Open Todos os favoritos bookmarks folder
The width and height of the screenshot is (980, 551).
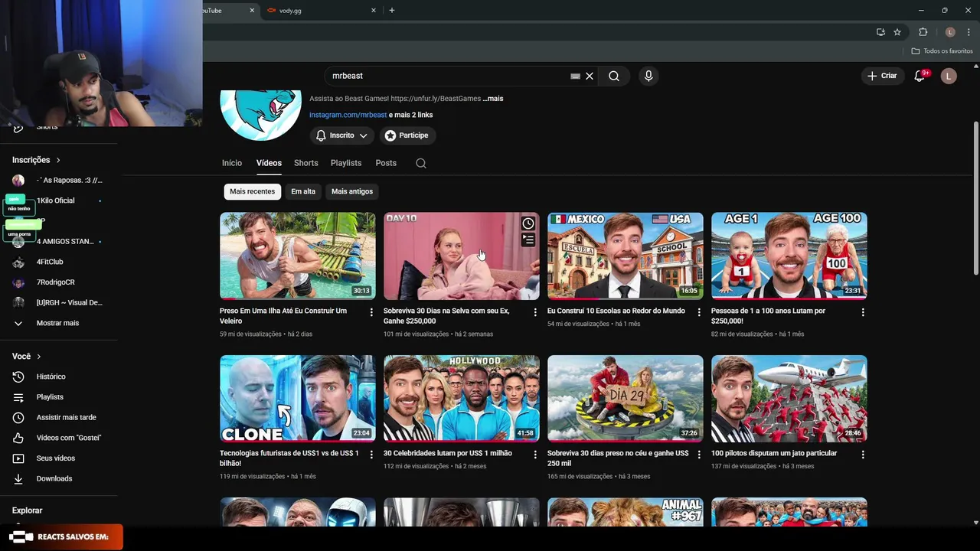click(942, 51)
